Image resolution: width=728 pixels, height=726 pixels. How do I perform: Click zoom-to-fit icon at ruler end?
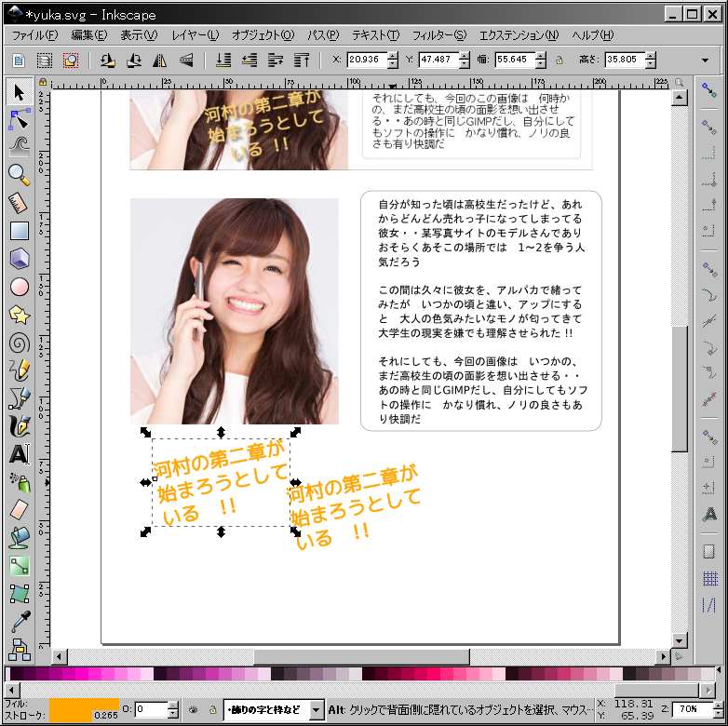tap(680, 82)
